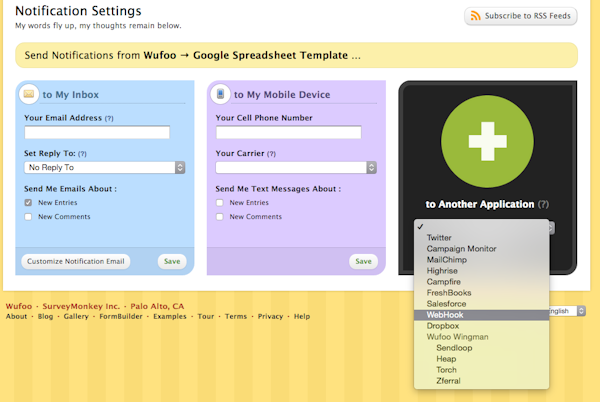
Task: Enable New Comments checkbox for text messages
Action: click(220, 217)
